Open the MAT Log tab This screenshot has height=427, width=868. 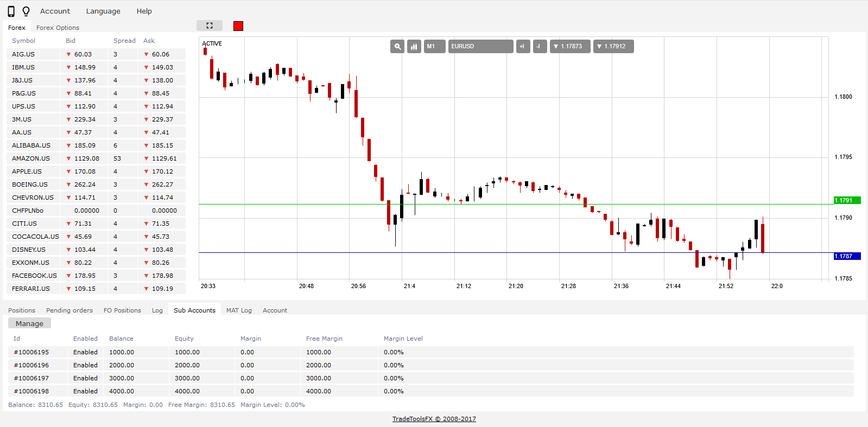pos(239,310)
